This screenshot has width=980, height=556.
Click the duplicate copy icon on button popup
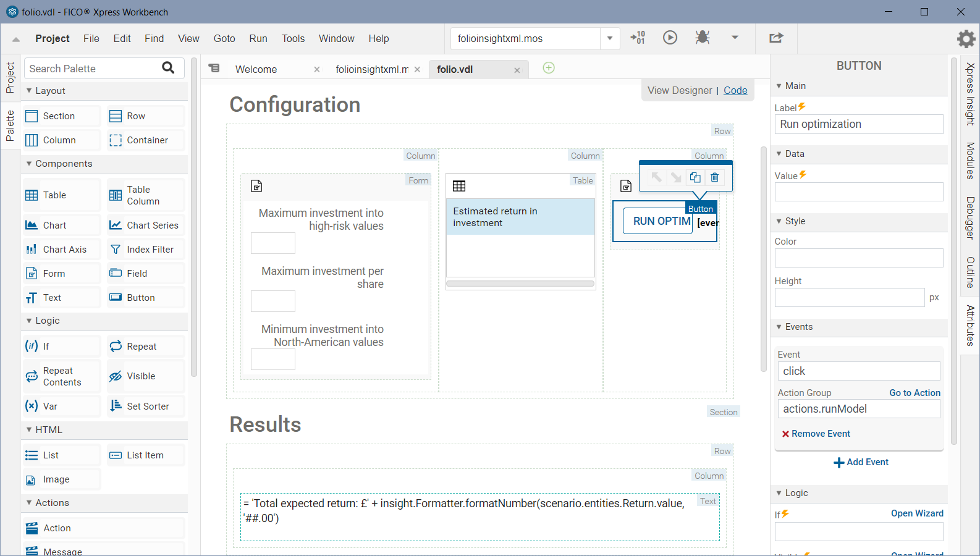click(x=695, y=177)
